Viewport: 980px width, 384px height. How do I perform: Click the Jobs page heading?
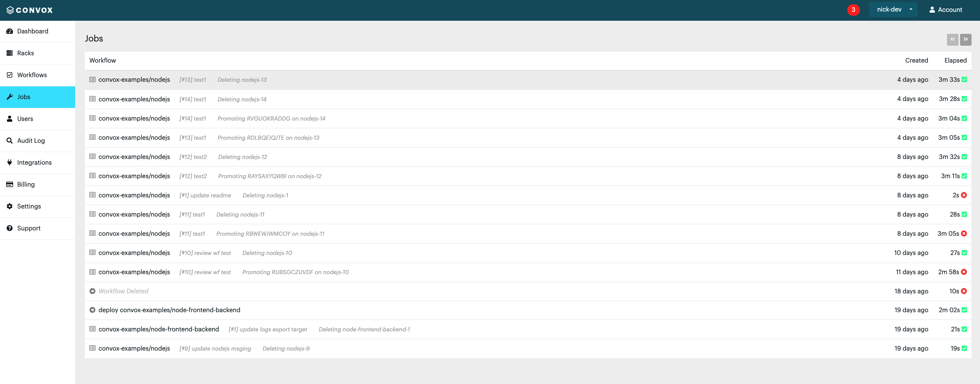tap(94, 39)
